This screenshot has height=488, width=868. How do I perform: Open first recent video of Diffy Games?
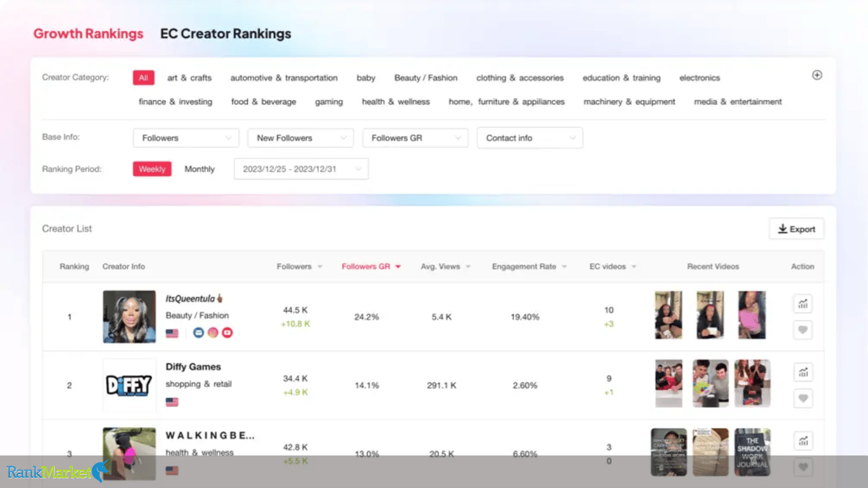click(x=668, y=384)
